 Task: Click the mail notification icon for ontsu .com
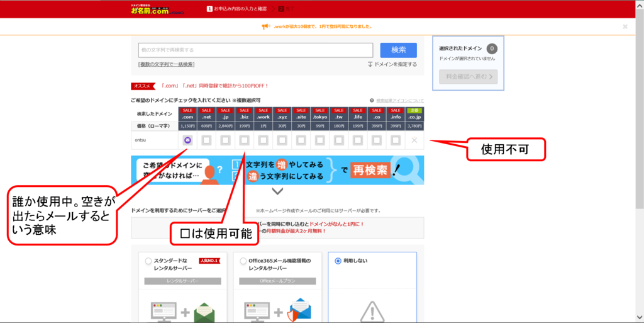click(187, 140)
